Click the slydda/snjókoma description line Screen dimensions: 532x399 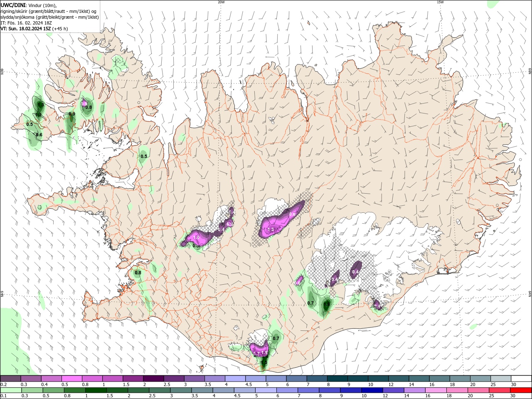[x=49, y=17]
